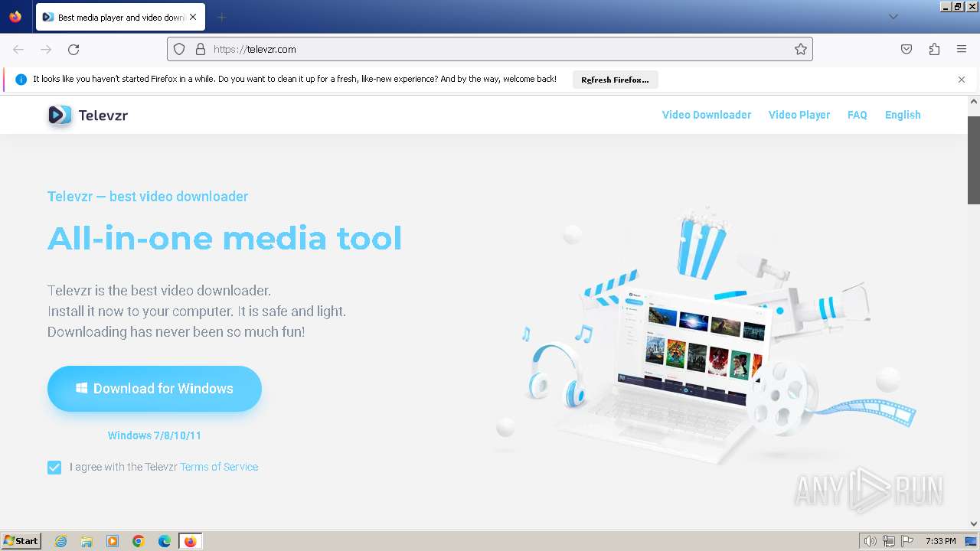The height and width of the screenshot is (551, 980).
Task: Open the volume speaker tray icon
Action: [870, 541]
